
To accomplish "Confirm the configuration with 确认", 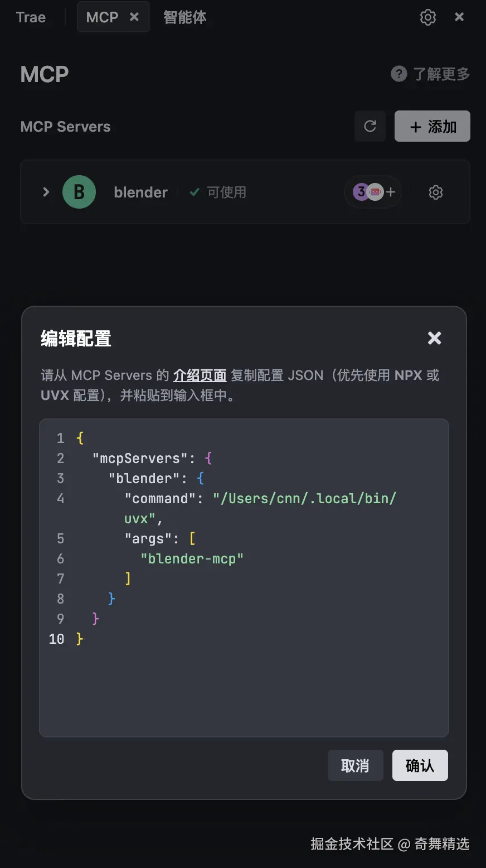I will coord(420,765).
